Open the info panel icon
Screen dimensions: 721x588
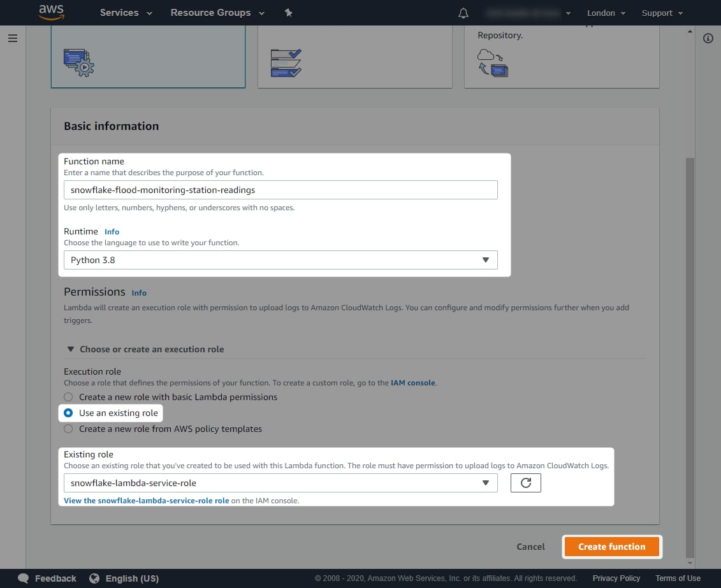pyautogui.click(x=708, y=38)
